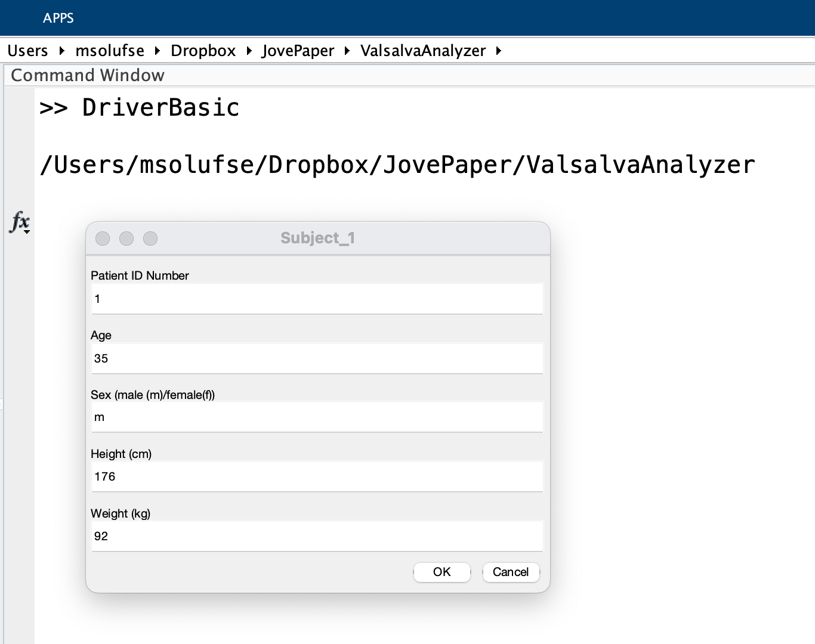This screenshot has width=815, height=644.
Task: Focus the Sex (male/female) field
Action: tap(317, 417)
